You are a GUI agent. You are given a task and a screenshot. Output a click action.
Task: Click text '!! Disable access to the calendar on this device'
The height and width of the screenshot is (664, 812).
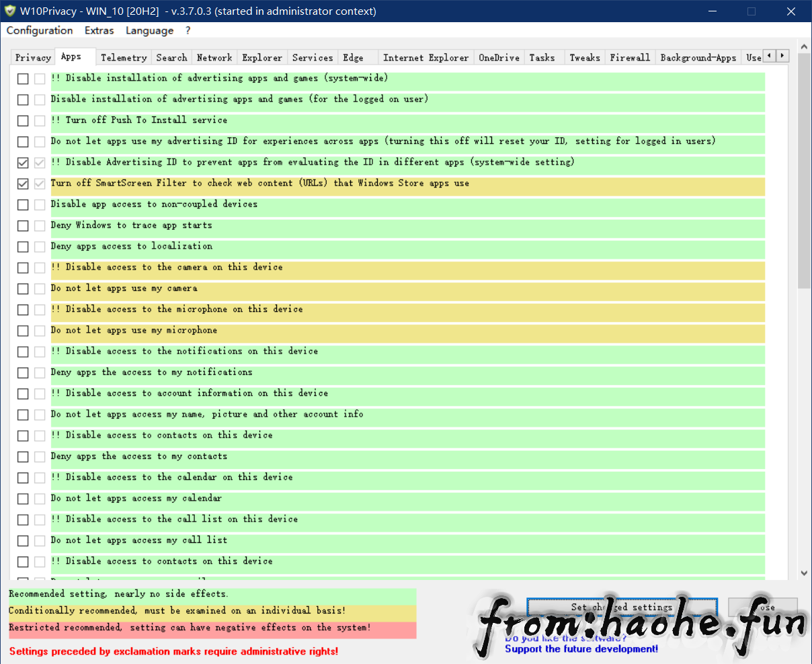point(172,478)
